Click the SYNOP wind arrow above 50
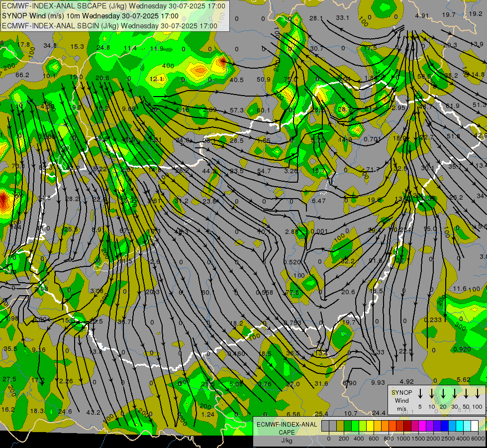This screenshot has height=448, width=487. 466,394
